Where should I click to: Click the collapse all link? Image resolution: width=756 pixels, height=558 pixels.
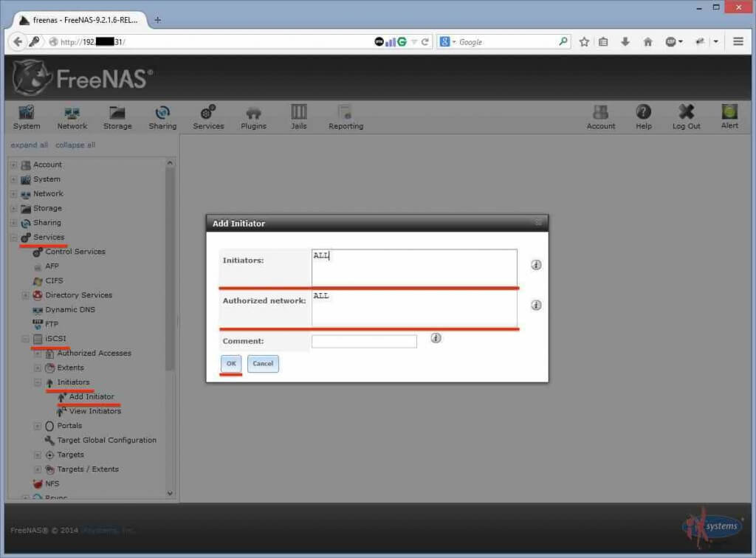[75, 145]
